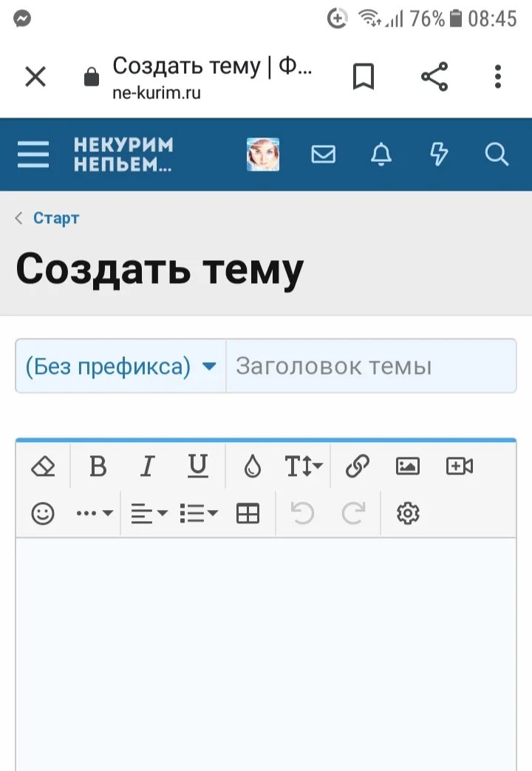Go to НЕКУРИМ НЕПЬЕМ forum logo

pyautogui.click(x=123, y=154)
